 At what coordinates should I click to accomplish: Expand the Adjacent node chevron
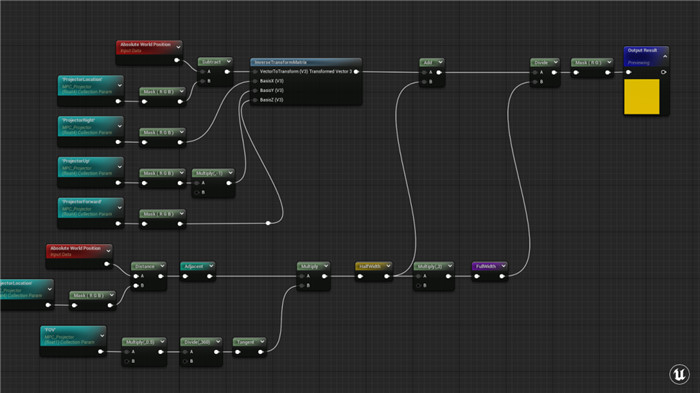point(211,266)
